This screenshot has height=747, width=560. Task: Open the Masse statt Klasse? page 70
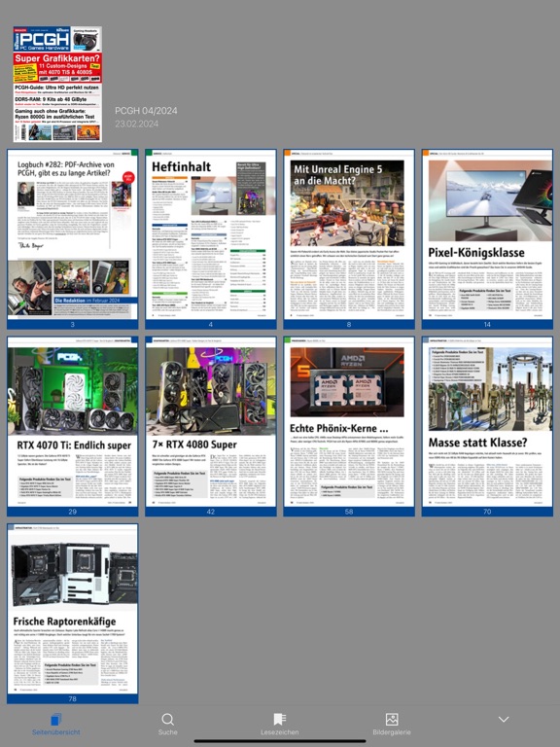(x=487, y=426)
